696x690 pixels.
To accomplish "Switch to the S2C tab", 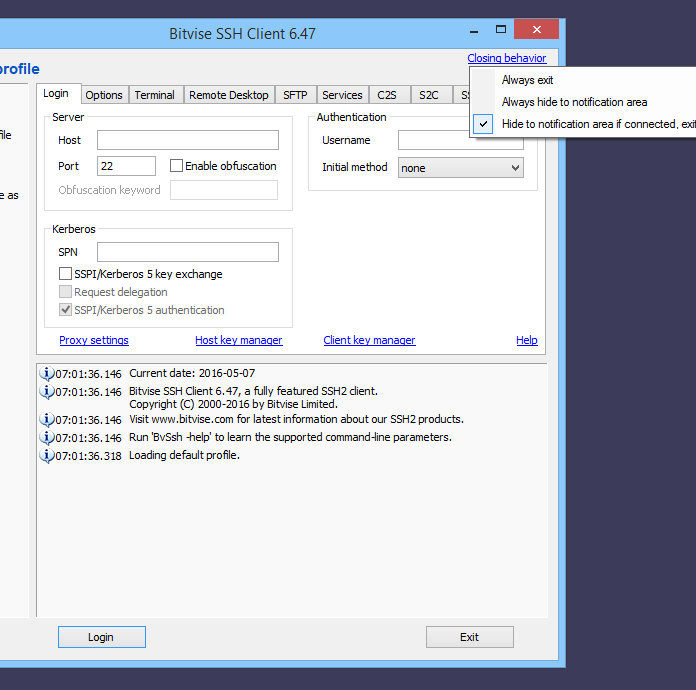I will (429, 95).
